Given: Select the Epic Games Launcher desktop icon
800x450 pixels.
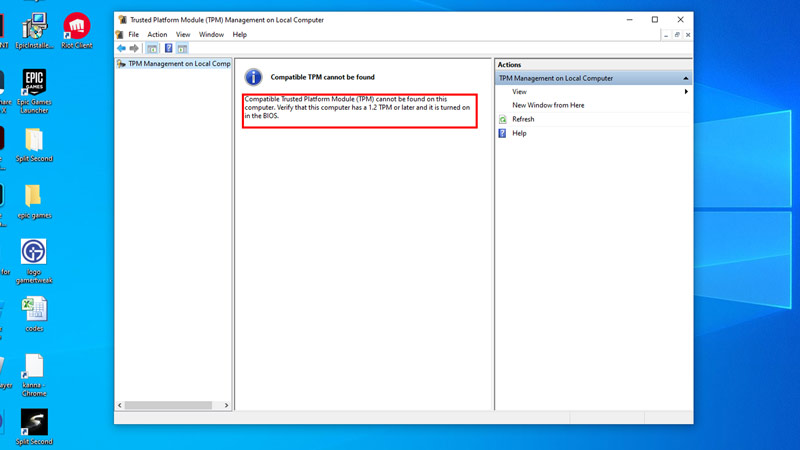Looking at the screenshot, I should point(34,91).
